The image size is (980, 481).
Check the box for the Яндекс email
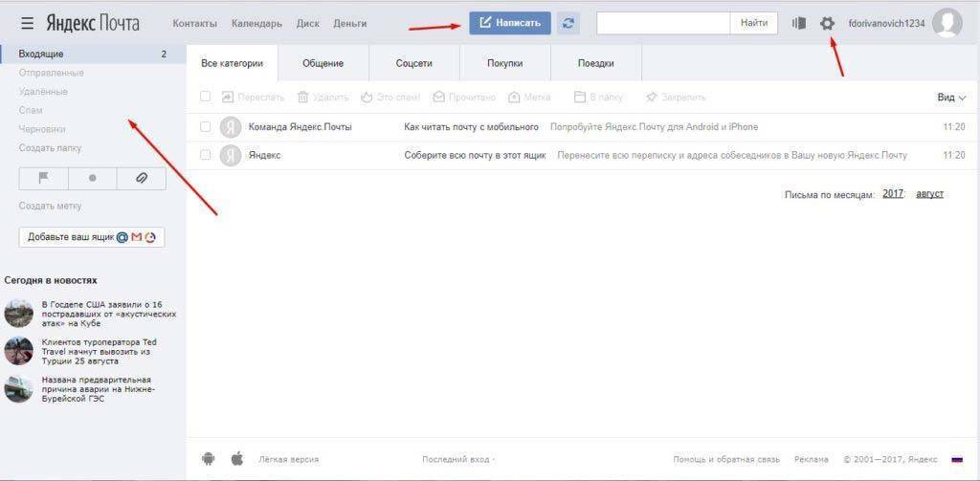point(205,155)
